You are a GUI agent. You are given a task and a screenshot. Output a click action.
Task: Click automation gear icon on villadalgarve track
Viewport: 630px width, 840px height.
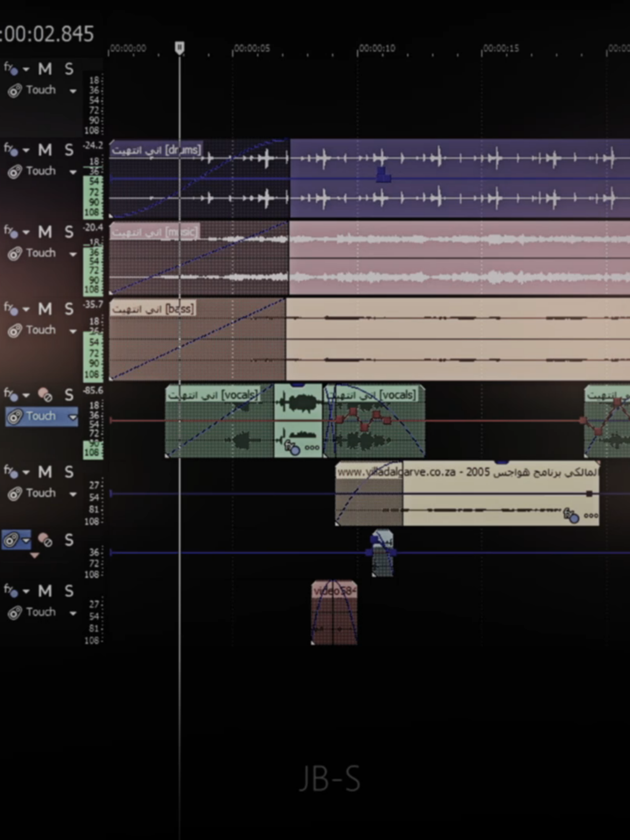15,493
